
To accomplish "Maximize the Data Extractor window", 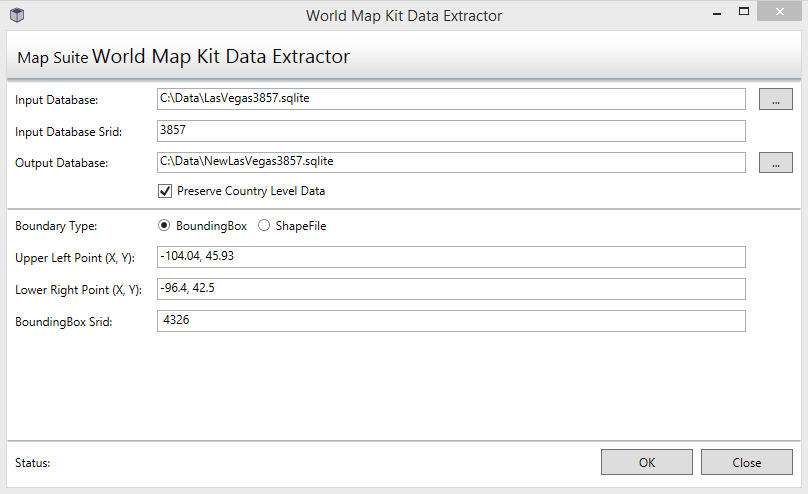I will pos(744,11).
